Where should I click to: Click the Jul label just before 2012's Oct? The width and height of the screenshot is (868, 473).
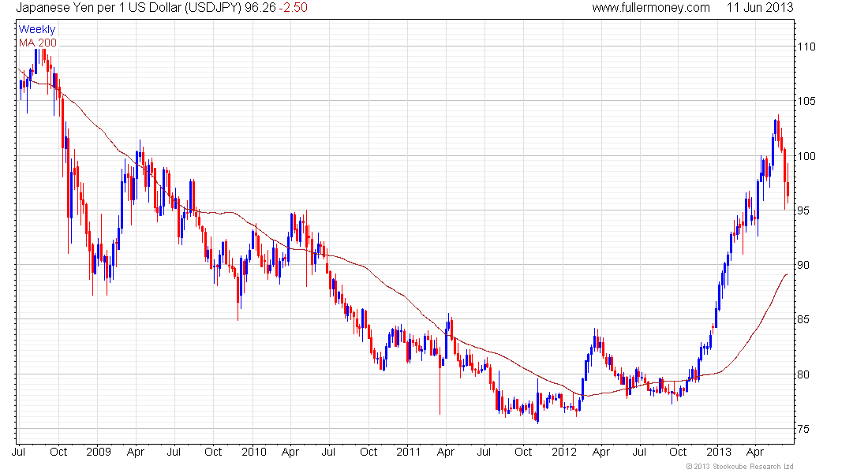[639, 452]
